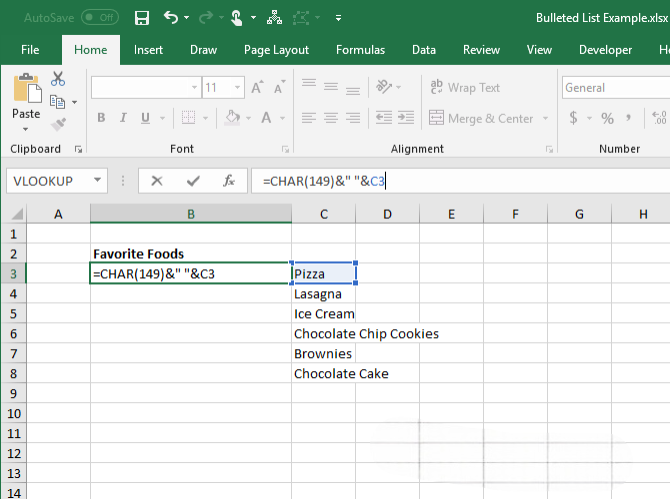Toggle Italic formatting

(x=123, y=117)
